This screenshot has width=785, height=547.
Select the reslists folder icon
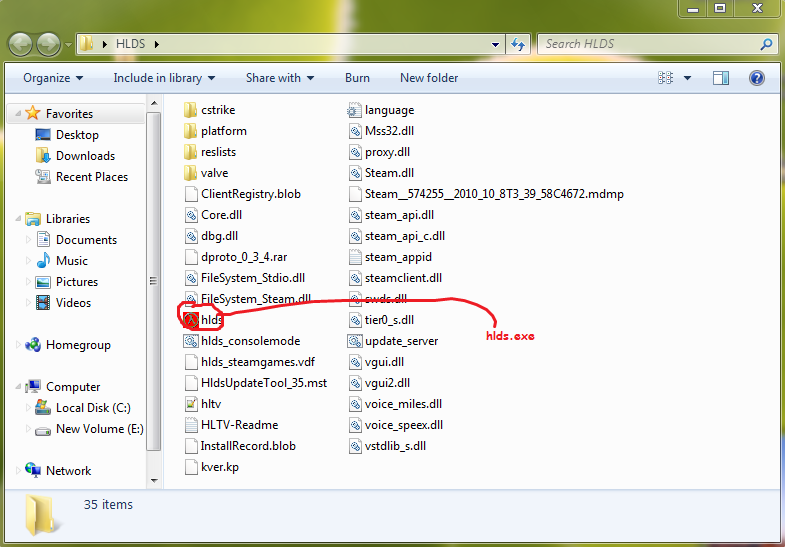[x=190, y=152]
